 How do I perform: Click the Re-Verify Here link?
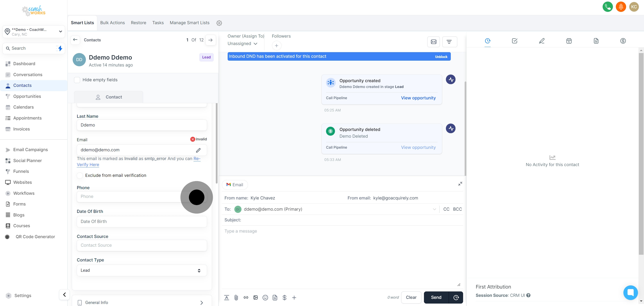pos(88,165)
